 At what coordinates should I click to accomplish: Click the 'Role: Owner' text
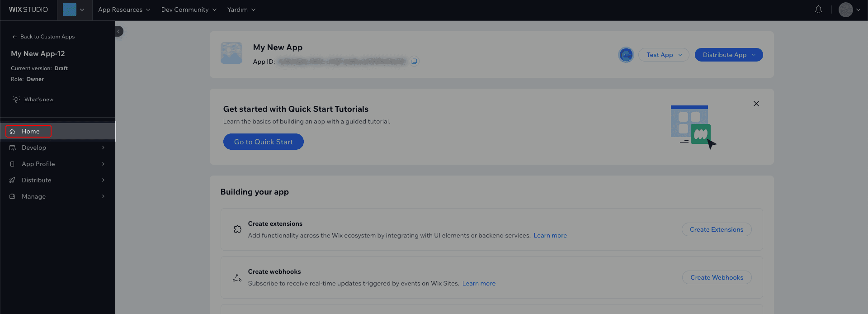[27, 79]
